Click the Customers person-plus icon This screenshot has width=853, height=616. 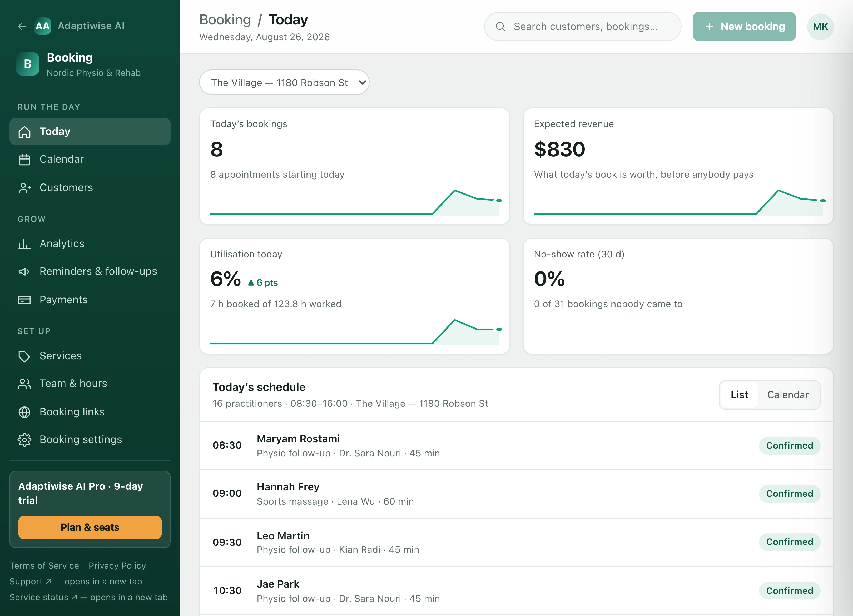point(24,188)
